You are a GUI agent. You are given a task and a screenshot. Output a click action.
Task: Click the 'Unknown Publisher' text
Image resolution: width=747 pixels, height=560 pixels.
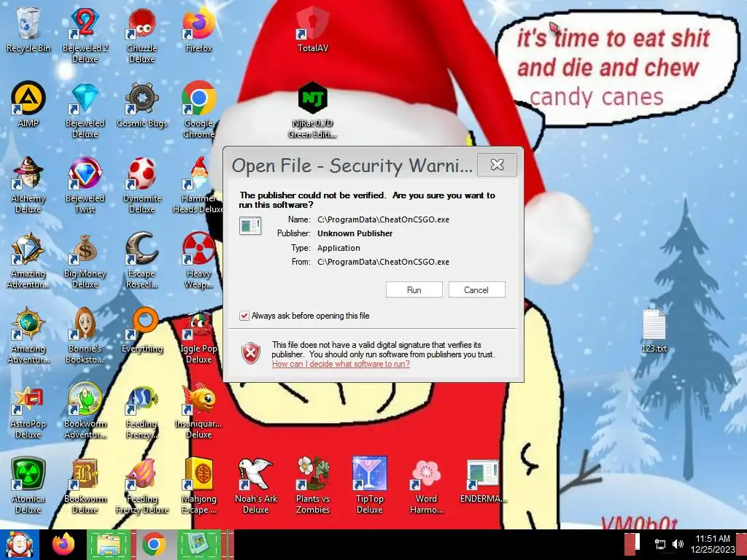355,233
